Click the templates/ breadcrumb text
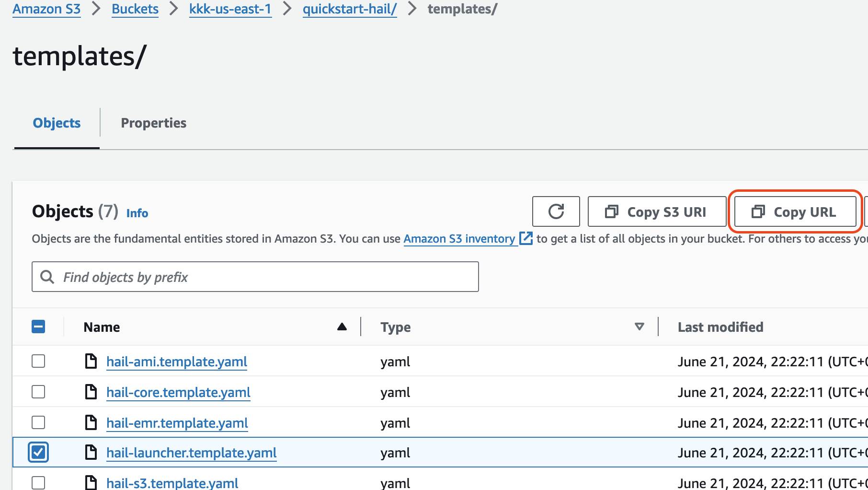 462,9
